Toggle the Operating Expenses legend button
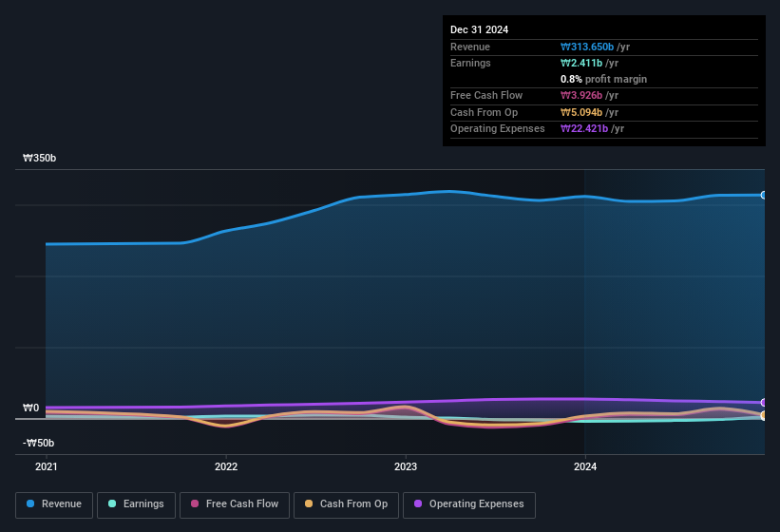The image size is (780, 532). (x=469, y=504)
